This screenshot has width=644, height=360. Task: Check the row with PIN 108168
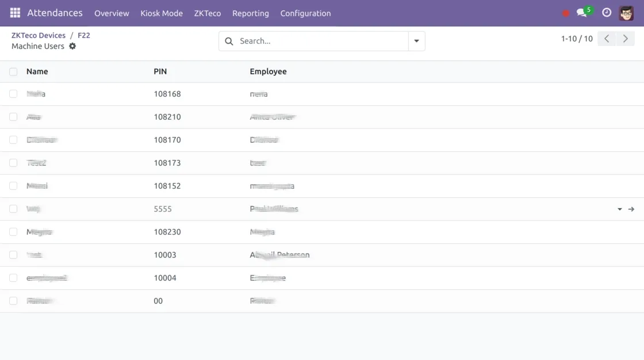pos(13,94)
